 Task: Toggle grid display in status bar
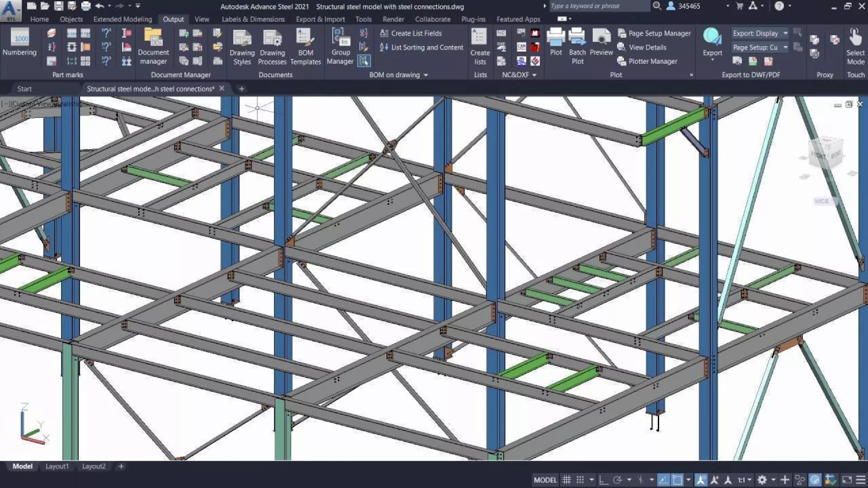(x=566, y=480)
